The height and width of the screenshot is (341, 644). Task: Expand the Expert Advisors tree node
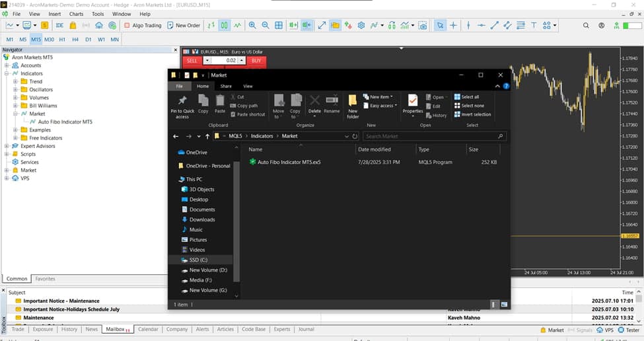click(7, 146)
